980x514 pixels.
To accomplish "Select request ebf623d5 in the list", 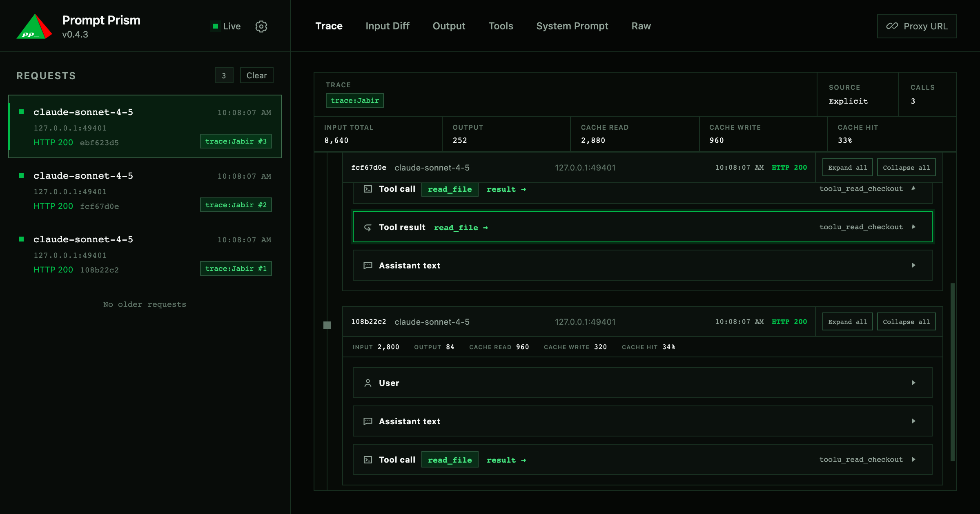I will click(145, 126).
